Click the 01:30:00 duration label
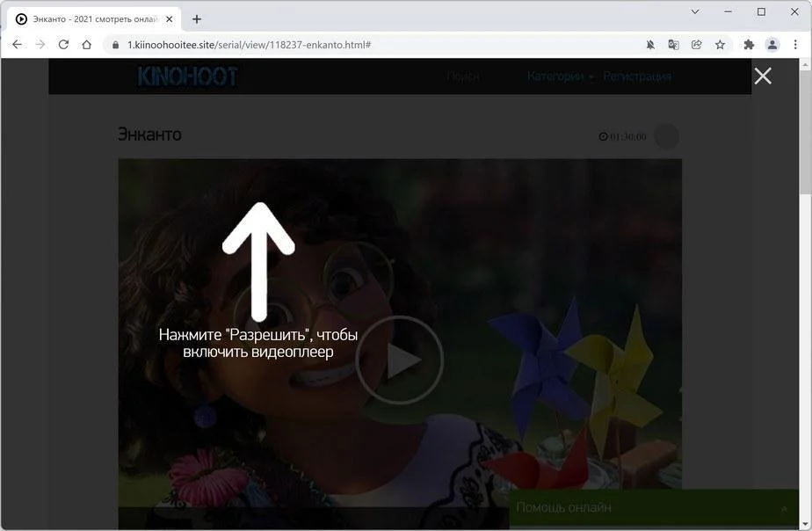 coord(622,137)
